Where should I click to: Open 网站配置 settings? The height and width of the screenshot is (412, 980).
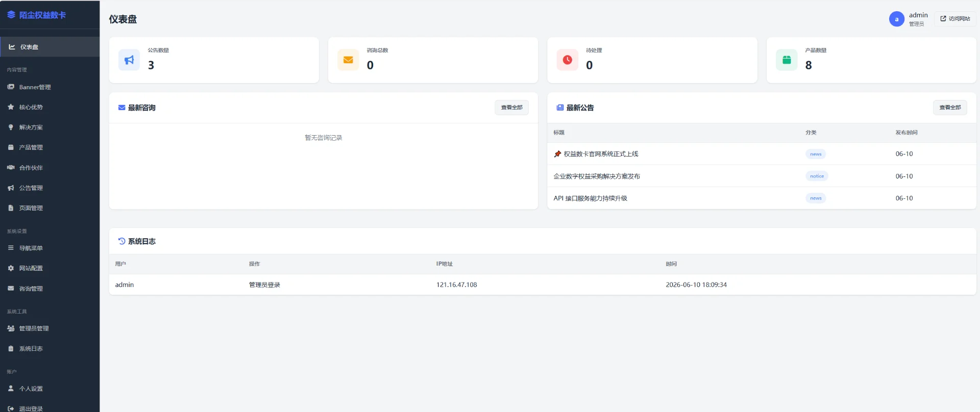(x=50, y=268)
